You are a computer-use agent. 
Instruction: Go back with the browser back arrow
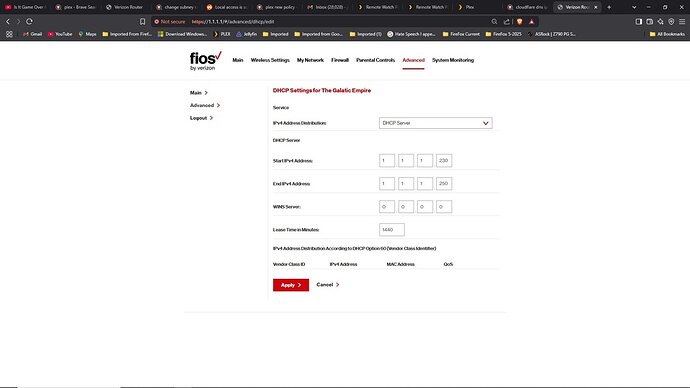tap(8, 22)
